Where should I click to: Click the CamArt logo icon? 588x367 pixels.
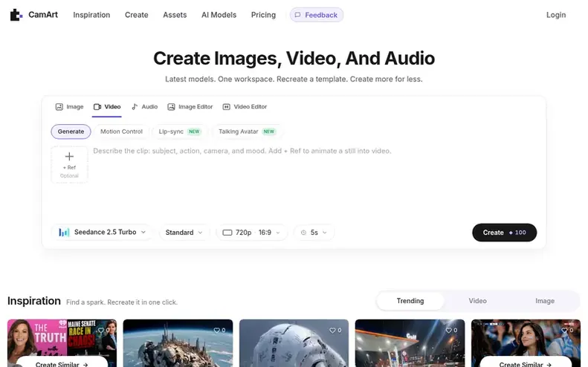tap(16, 15)
